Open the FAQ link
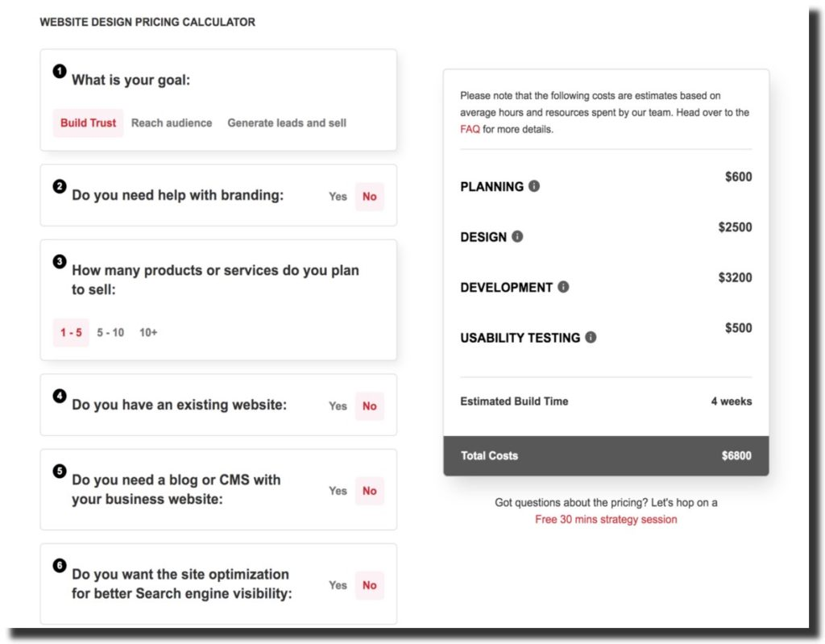Image resolution: width=825 pixels, height=644 pixels. point(470,129)
